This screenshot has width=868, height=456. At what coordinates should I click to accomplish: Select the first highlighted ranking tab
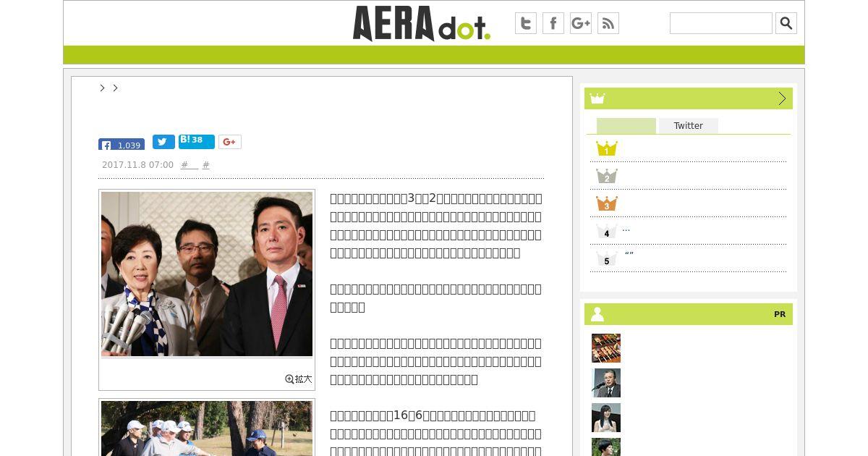point(626,126)
